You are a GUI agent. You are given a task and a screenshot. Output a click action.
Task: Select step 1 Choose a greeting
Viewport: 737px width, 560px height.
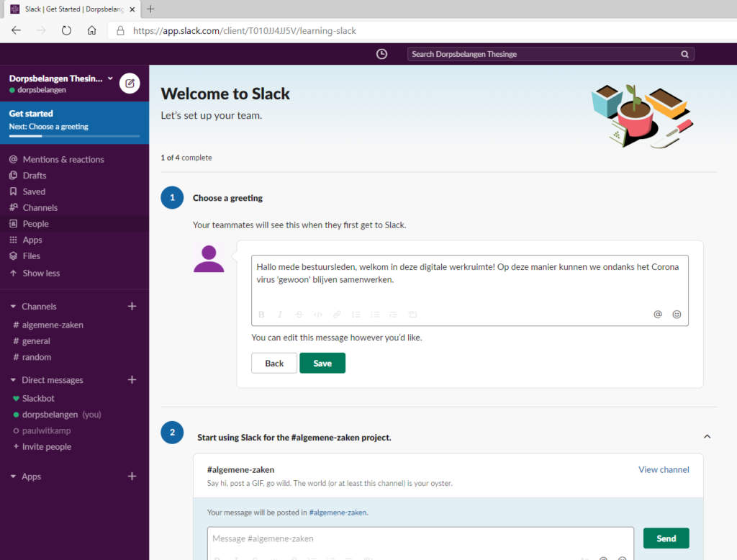tap(227, 198)
